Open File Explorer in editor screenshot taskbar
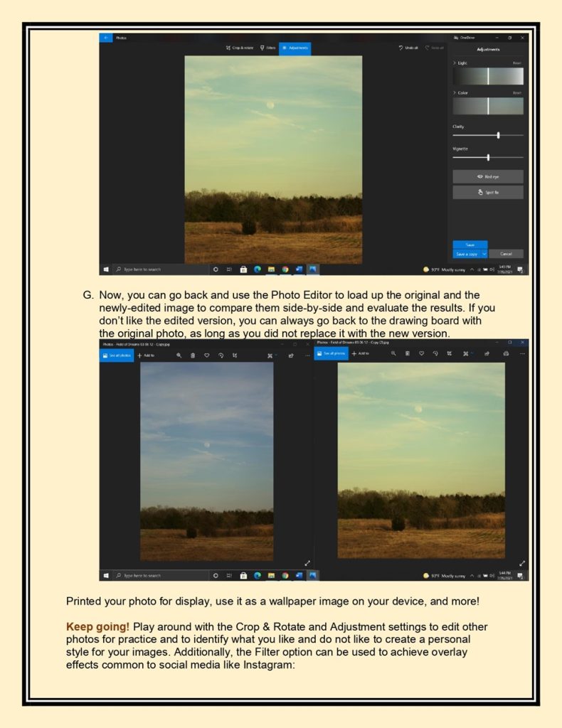Image resolution: width=562 pixels, height=728 pixels. point(271,269)
